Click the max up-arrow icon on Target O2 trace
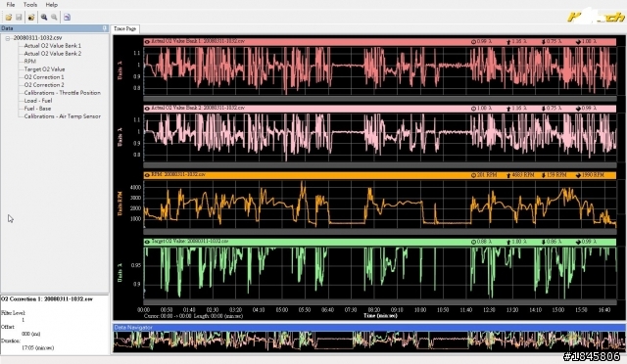 pos(508,242)
